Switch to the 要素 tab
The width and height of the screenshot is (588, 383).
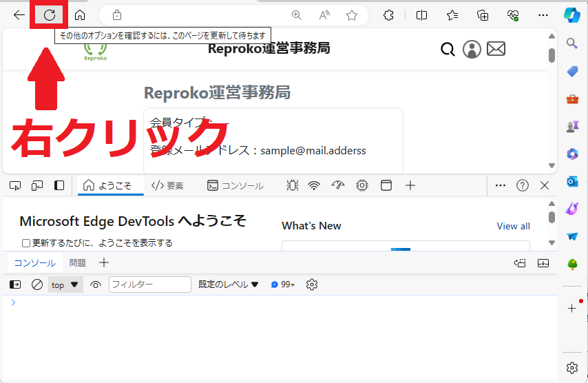pyautogui.click(x=167, y=185)
